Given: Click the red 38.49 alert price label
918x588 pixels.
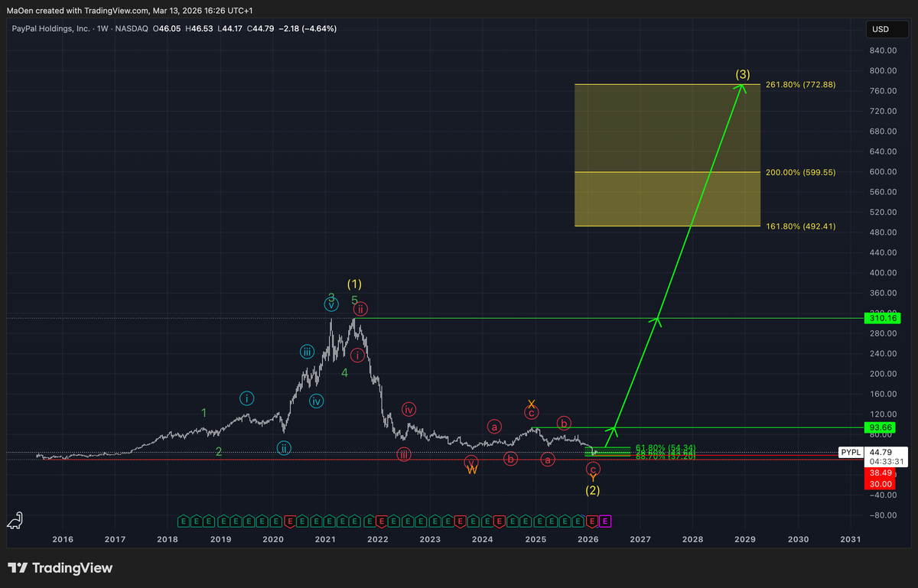Looking at the screenshot, I should [880, 473].
